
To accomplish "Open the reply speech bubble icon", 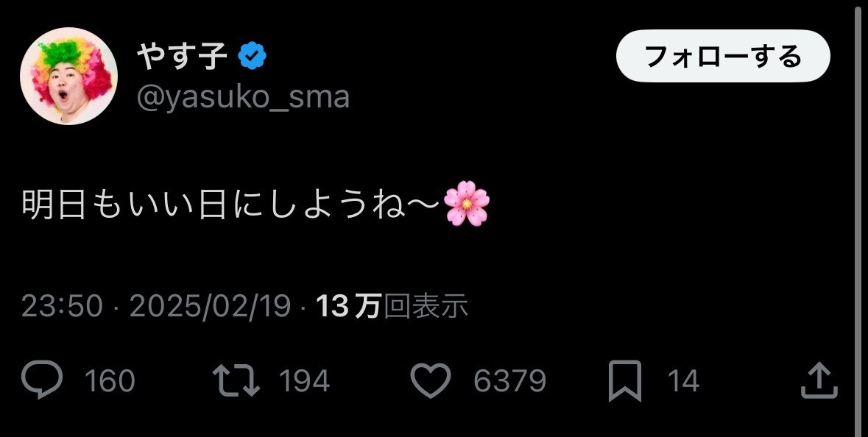I will coord(42,379).
